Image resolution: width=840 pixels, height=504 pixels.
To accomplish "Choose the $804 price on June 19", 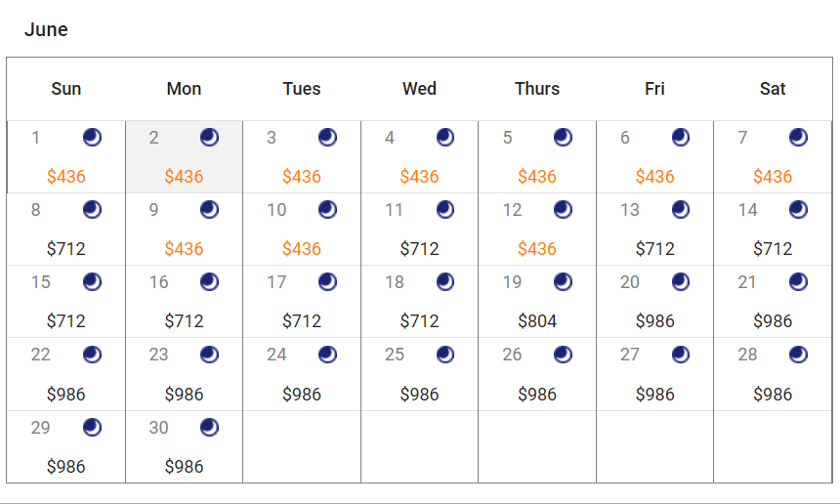I will 536,321.
